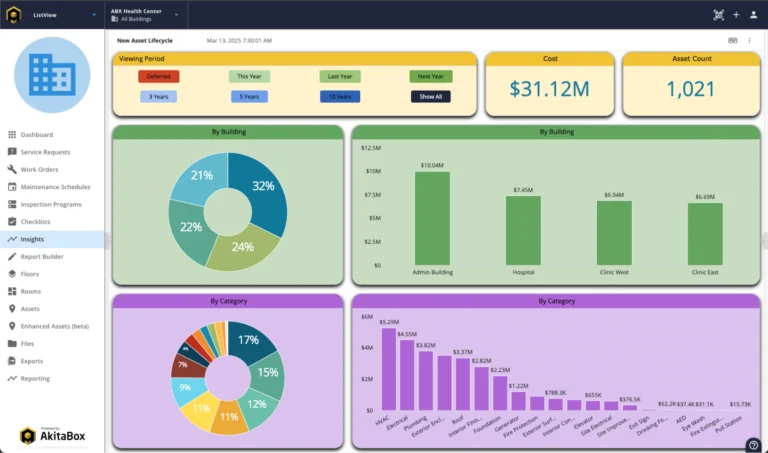Click the Admin Building bar in chart
The width and height of the screenshot is (768, 453).
[x=432, y=218]
